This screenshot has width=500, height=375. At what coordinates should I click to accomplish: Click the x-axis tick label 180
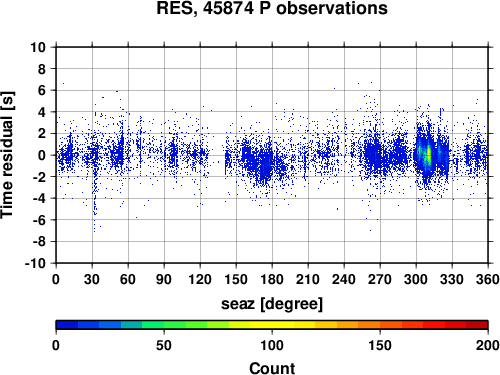click(272, 279)
